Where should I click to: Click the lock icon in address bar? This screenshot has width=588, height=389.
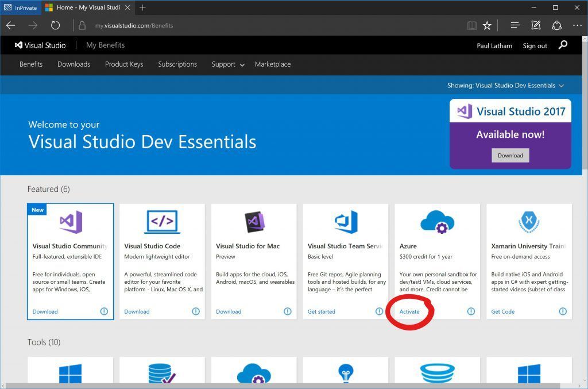click(x=82, y=25)
